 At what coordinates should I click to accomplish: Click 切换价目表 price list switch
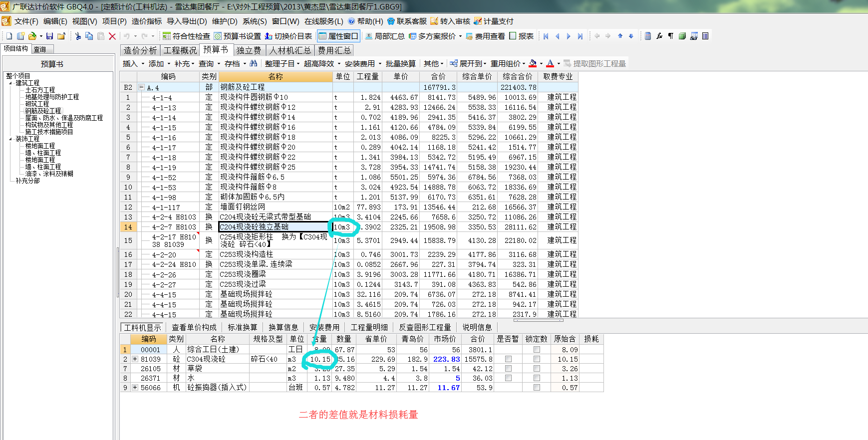pos(289,36)
